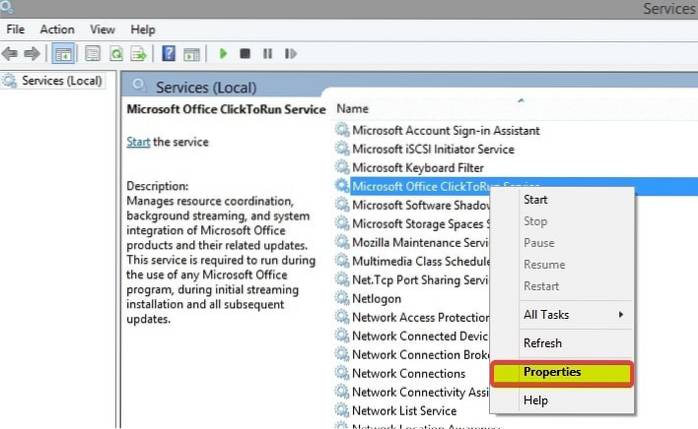Open the Action menu
698x429 pixels.
pyautogui.click(x=57, y=30)
